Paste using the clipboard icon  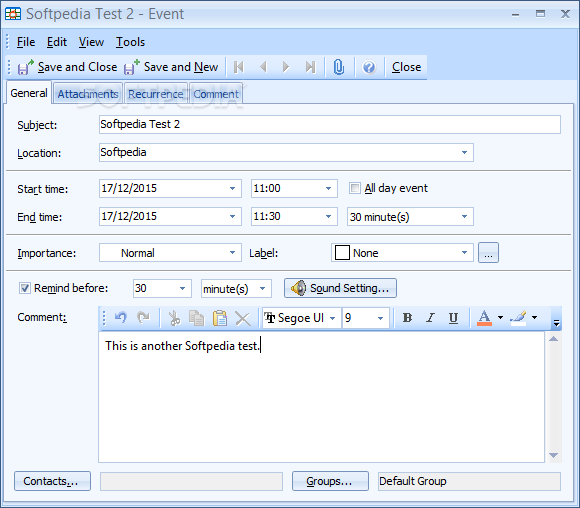[220, 318]
